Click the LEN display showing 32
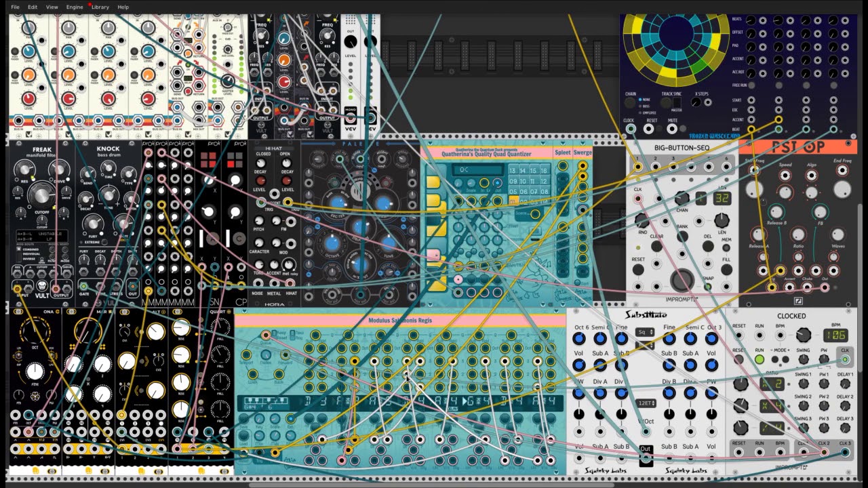 (x=722, y=199)
